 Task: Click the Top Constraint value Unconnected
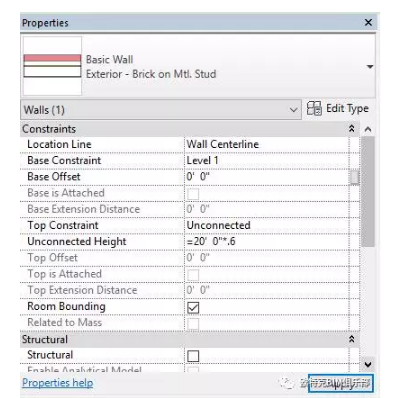pyautogui.click(x=218, y=225)
